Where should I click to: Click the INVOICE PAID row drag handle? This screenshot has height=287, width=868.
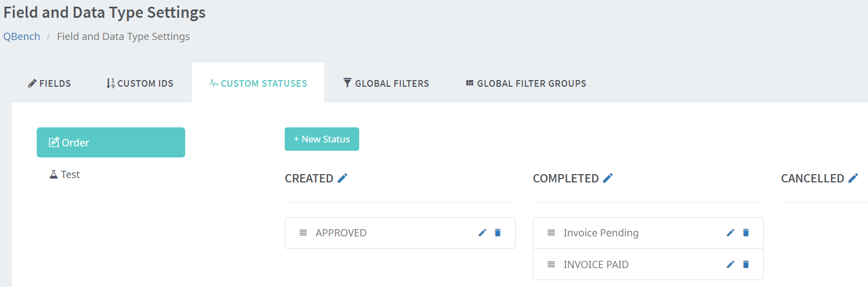tap(551, 264)
